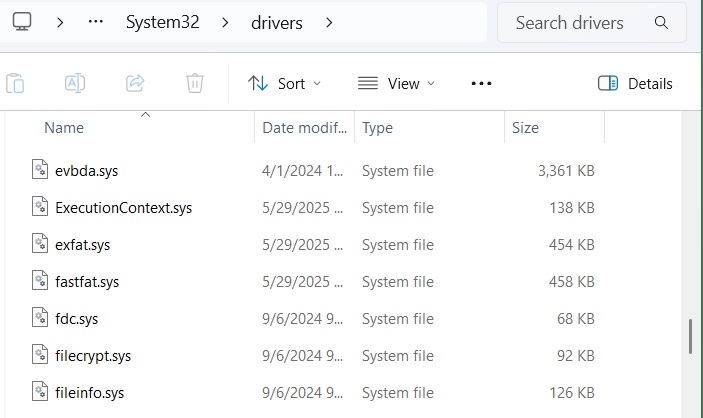Click the drivers breadcrumb

[277, 22]
